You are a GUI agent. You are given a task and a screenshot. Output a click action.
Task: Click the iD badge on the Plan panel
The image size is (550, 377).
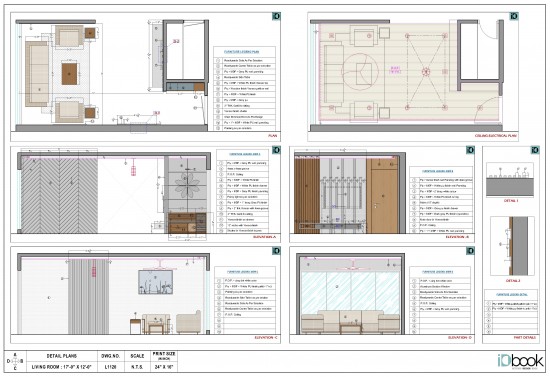276,16
